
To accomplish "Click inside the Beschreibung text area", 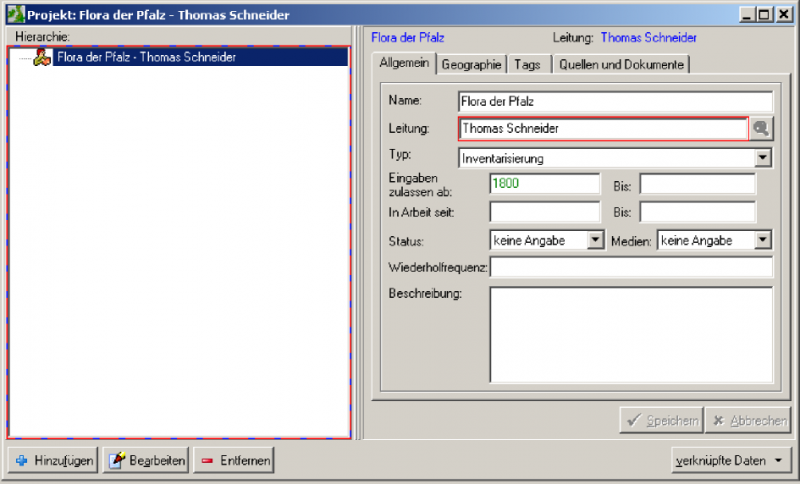I will pyautogui.click(x=630, y=335).
